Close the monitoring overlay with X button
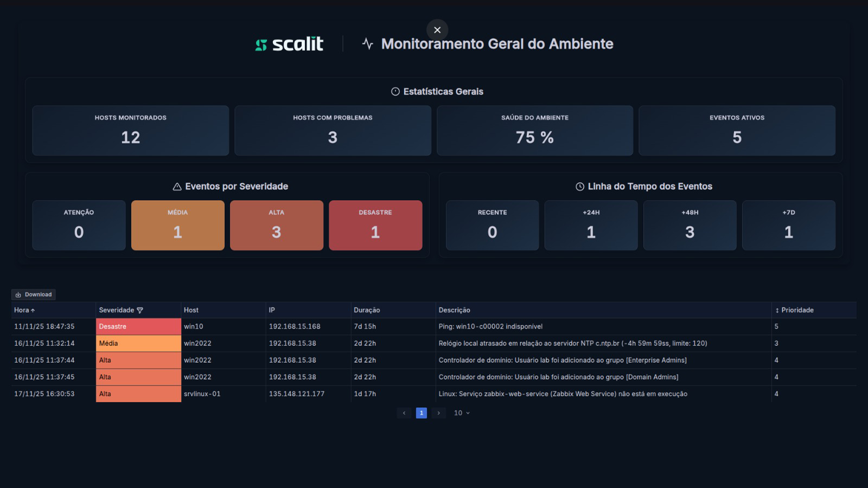Image resolution: width=868 pixels, height=488 pixels. pos(437,30)
